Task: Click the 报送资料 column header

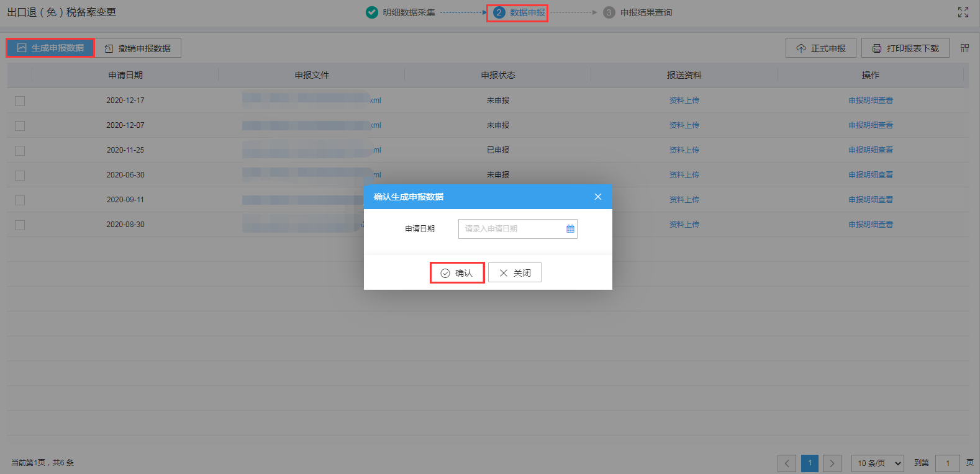Action: click(x=684, y=75)
